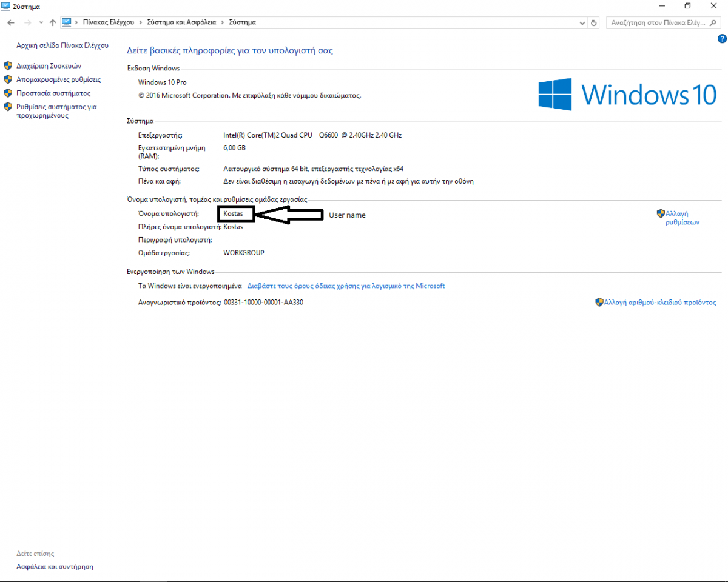The image size is (728, 582).
Task: Open the blue Help question-mark icon
Action: [722, 39]
